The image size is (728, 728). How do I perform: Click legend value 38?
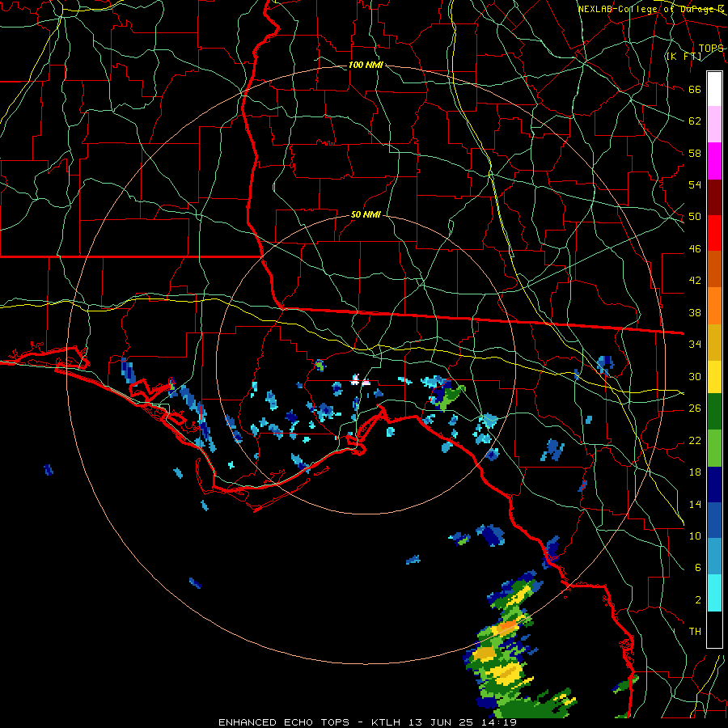click(695, 312)
